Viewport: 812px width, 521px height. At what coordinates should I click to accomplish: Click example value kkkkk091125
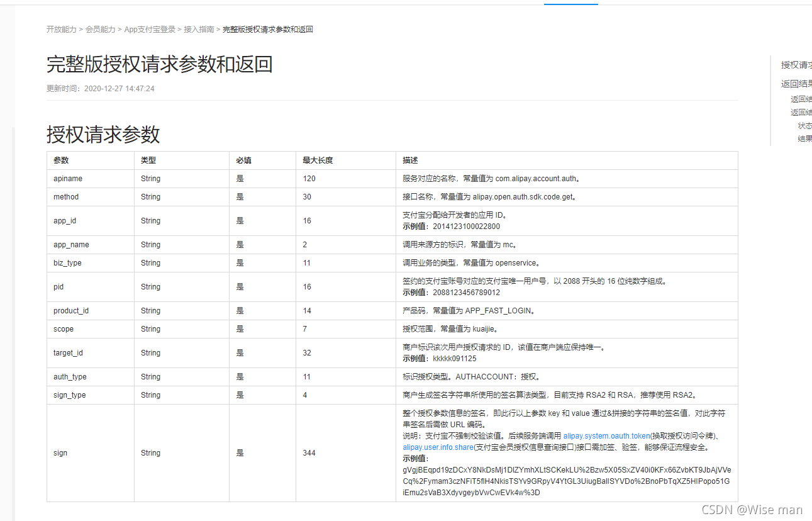click(455, 359)
